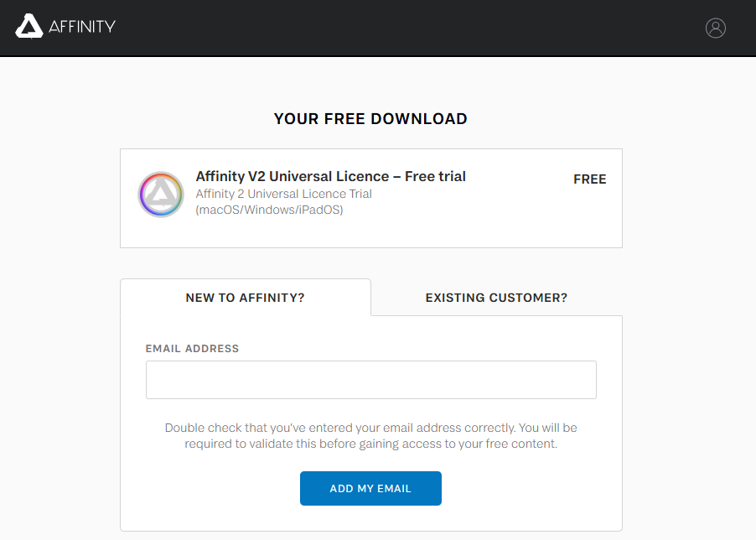Switch to the EXISTING CUSTOMER? tab

(x=495, y=297)
